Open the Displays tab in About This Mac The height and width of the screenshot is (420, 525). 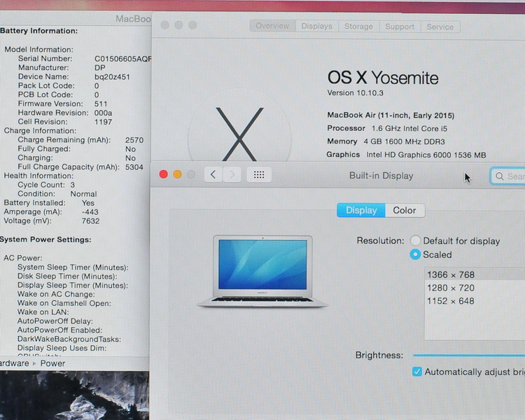coord(316,26)
